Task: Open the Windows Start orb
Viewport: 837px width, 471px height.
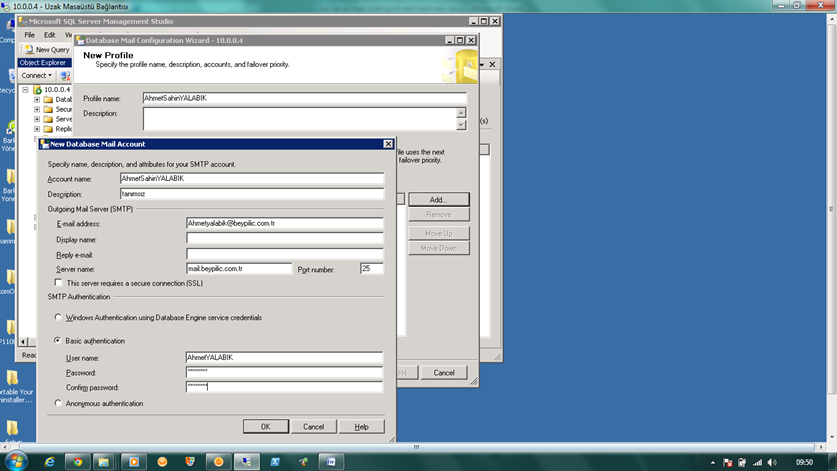Action: pos(15,461)
